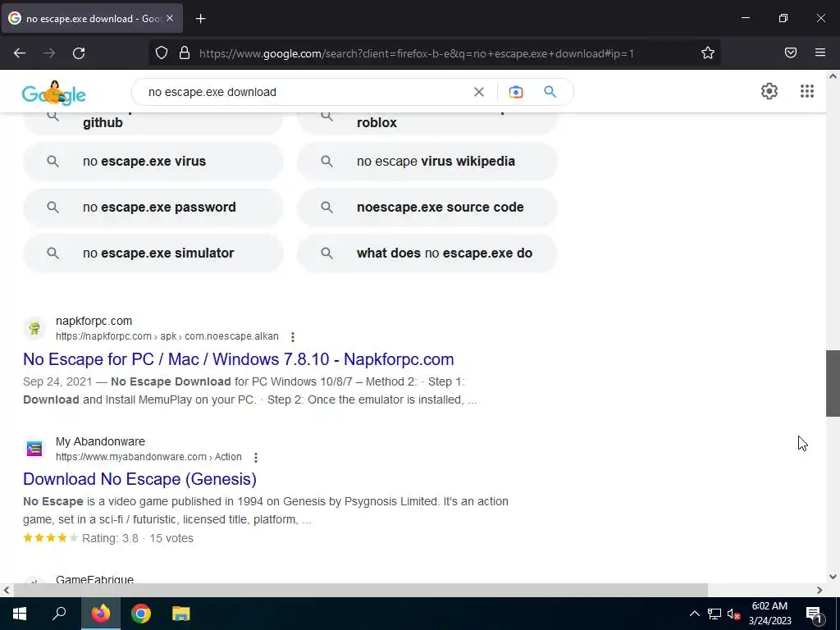Open the Firefox hamburger menu
This screenshot has height=630, width=840.
(x=820, y=52)
